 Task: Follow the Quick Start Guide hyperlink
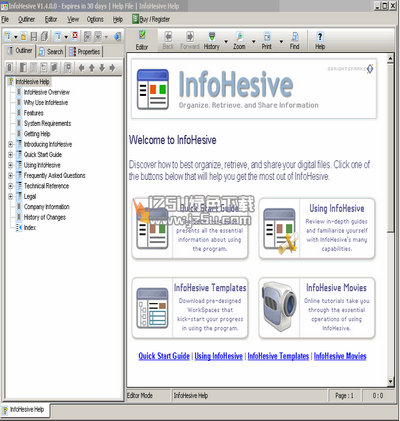pos(164,356)
